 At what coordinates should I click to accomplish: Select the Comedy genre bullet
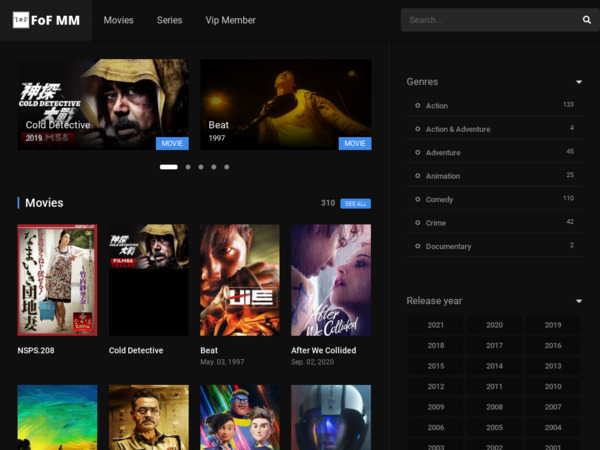417,199
